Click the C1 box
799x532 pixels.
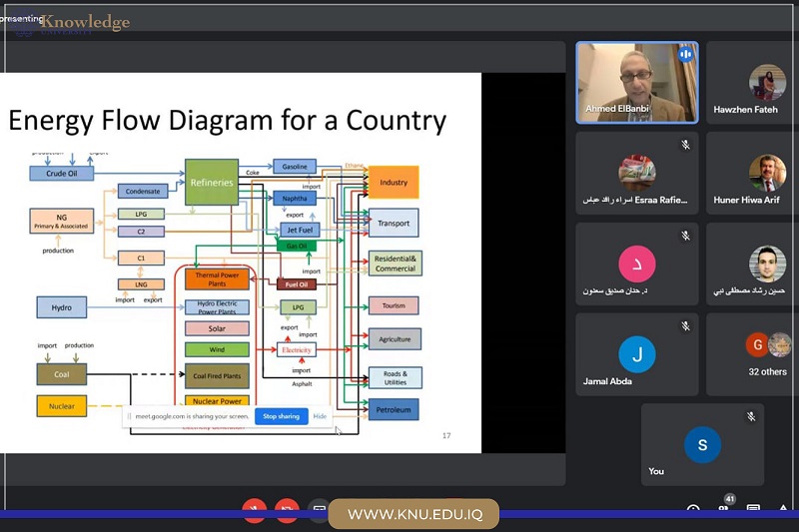click(141, 259)
